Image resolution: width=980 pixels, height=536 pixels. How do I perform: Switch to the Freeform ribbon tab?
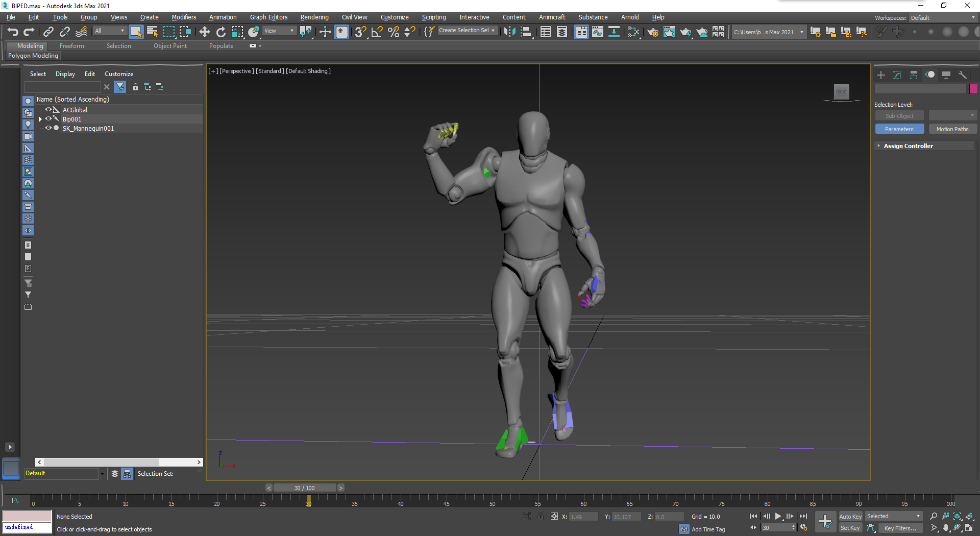(x=71, y=46)
